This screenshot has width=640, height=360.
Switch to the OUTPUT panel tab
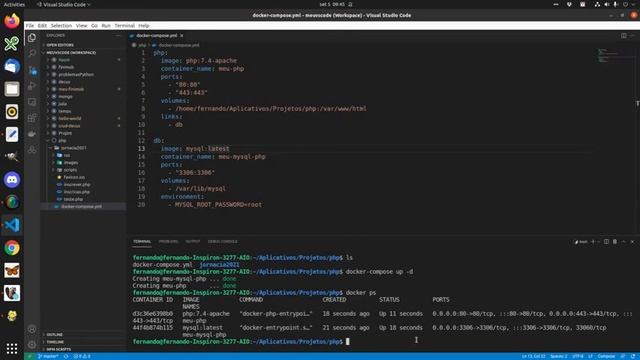pos(193,242)
